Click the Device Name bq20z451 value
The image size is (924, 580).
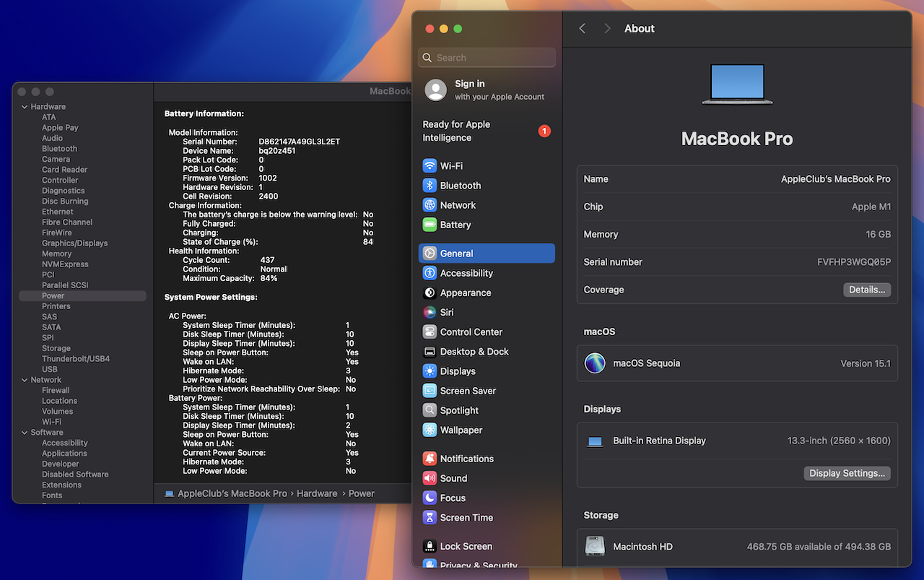coord(277,151)
